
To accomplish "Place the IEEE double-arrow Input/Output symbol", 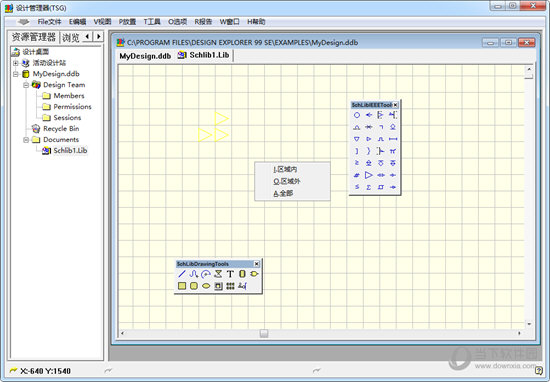I will [381, 175].
